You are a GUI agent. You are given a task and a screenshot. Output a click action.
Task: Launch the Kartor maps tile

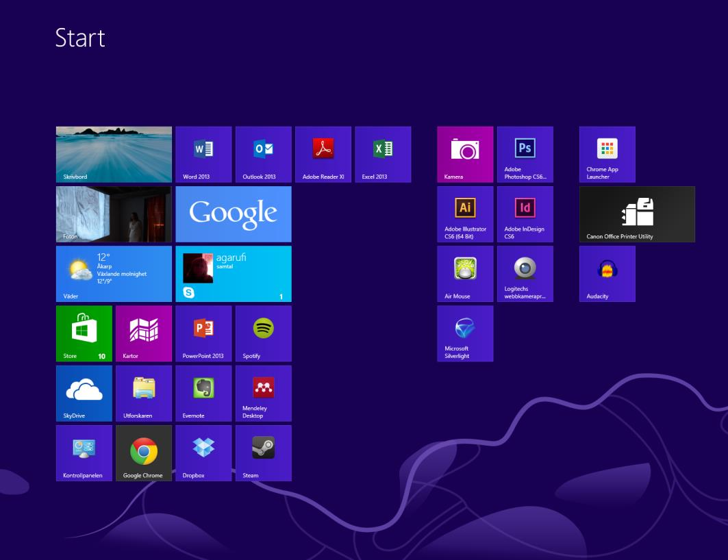[x=144, y=333]
